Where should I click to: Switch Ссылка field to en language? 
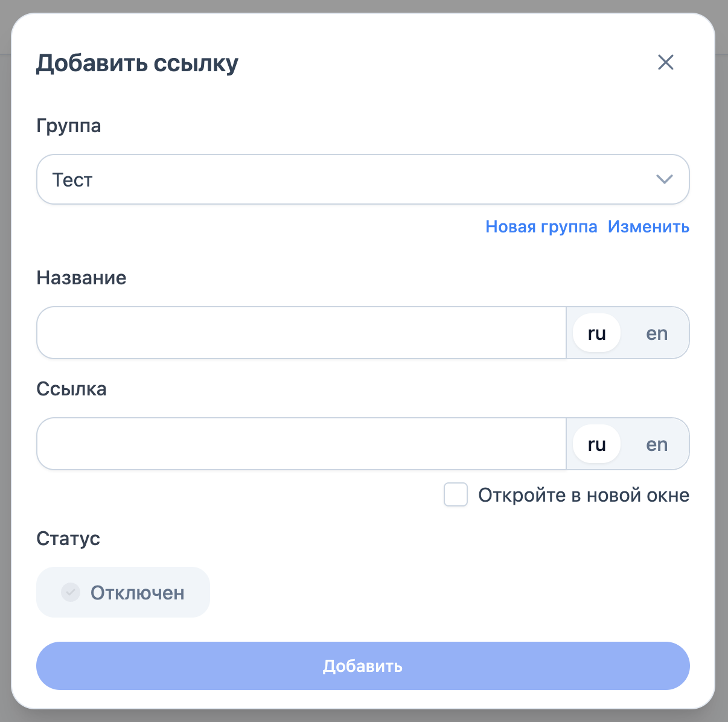(657, 444)
